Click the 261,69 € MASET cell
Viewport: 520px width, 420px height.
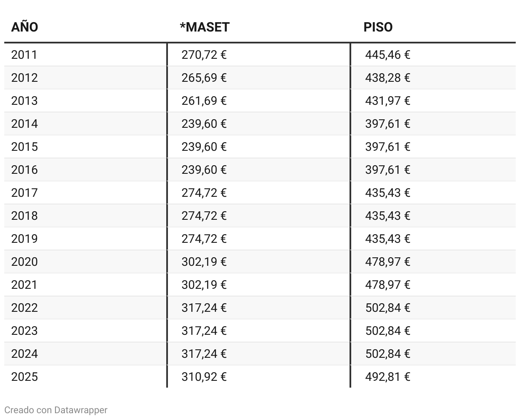(x=204, y=101)
